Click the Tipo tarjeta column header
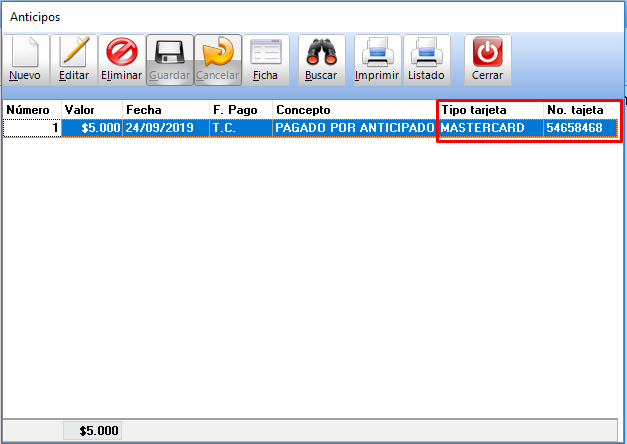 (x=490, y=109)
